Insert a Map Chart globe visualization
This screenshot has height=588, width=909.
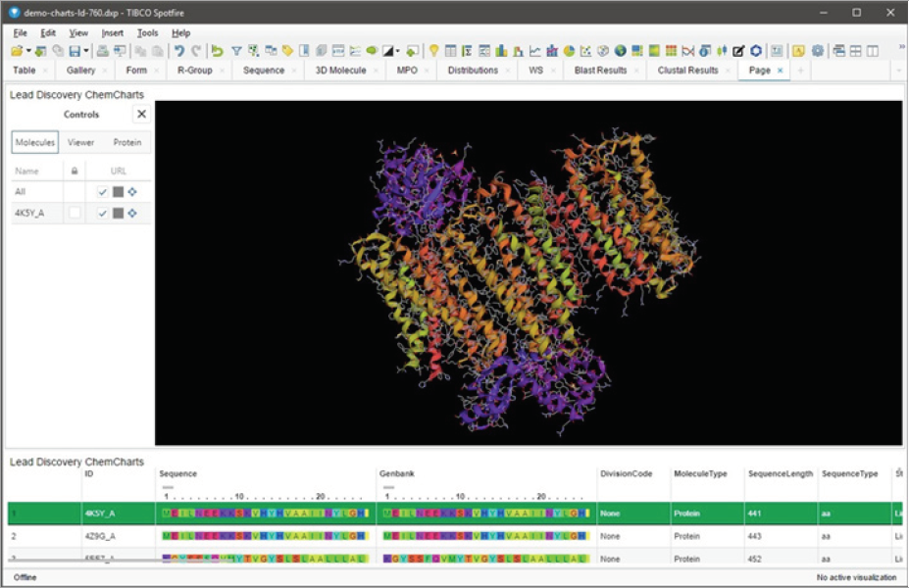620,51
